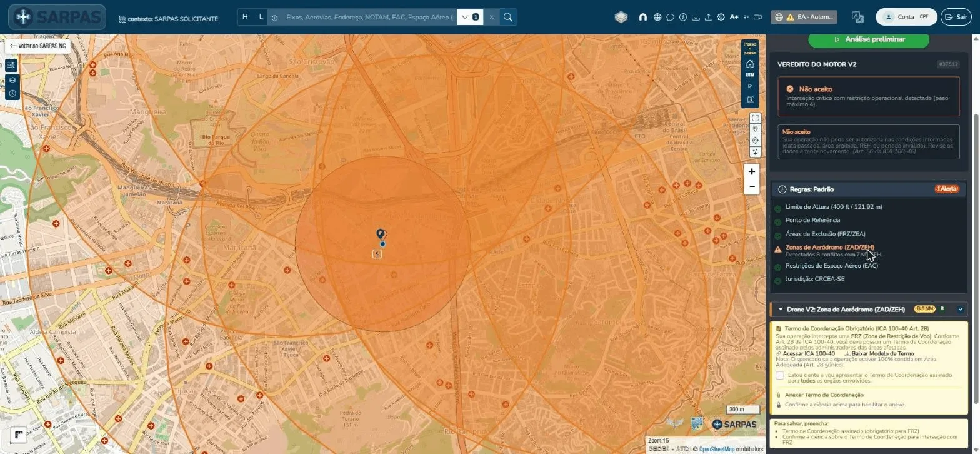The width and height of the screenshot is (980, 454).
Task: Open contexto: SARPAS SOLICITANTE selector
Action: [x=169, y=19]
